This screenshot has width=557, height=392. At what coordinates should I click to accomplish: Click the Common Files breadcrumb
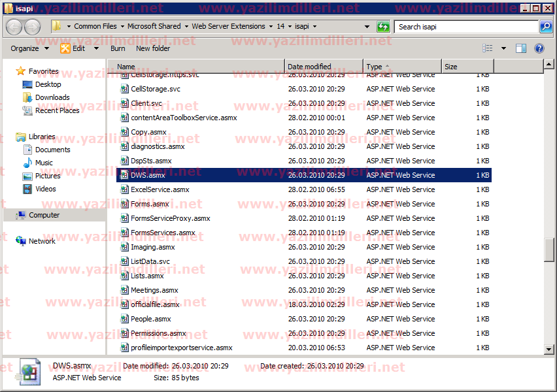point(95,26)
